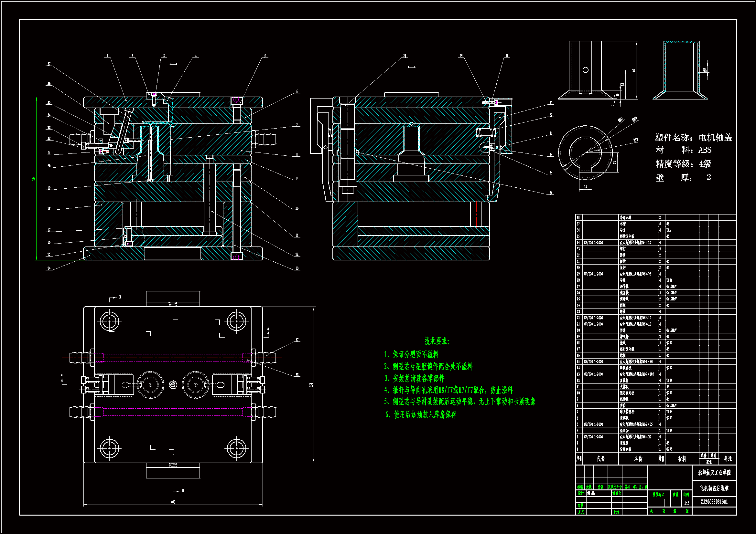Click technical requirement line 6 about 加油 storage

pyautogui.click(x=421, y=414)
